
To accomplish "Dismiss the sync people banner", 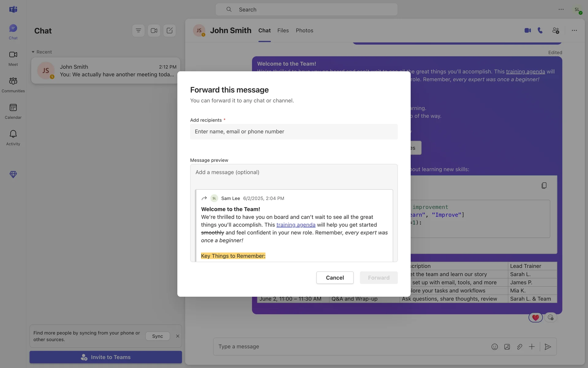I will click(x=178, y=336).
